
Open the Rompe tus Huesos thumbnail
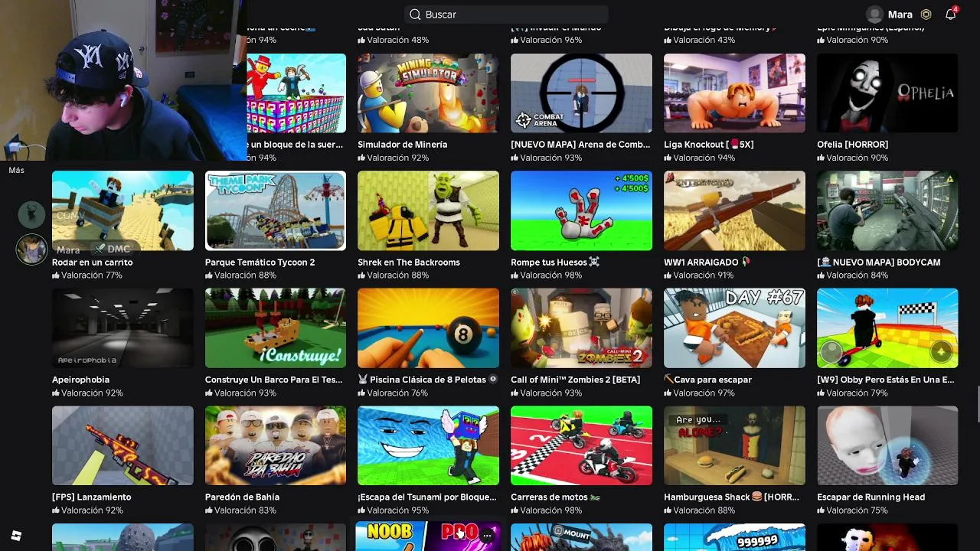(x=581, y=210)
